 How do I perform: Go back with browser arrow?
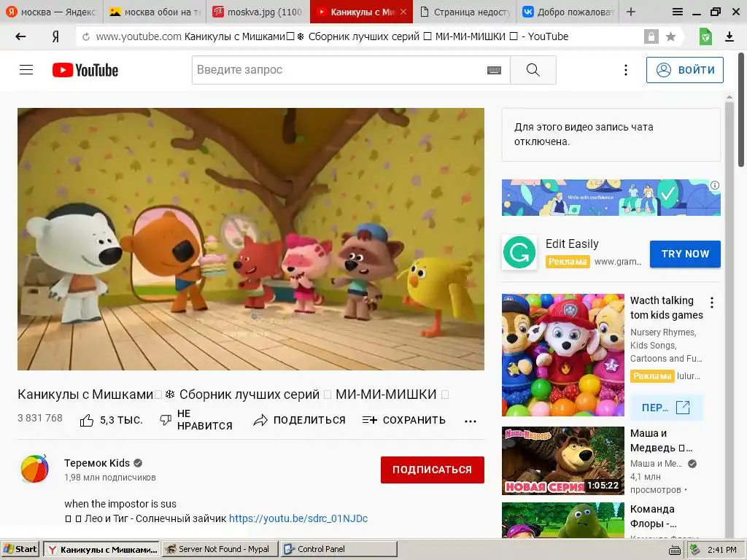point(20,36)
